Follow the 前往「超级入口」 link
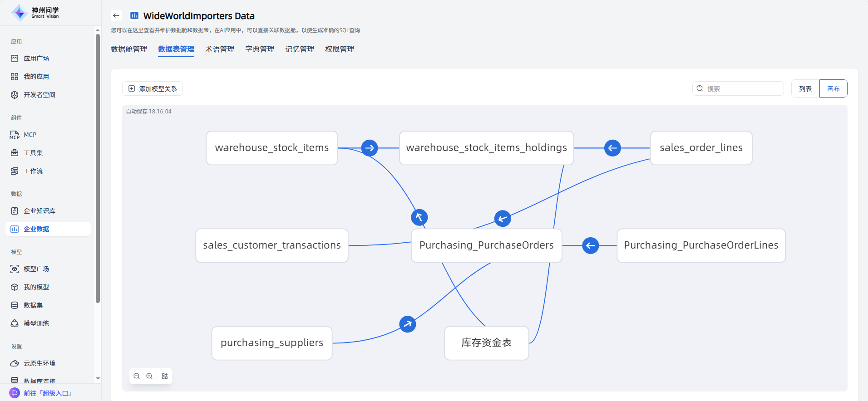Viewport: 868px width, 401px height. (x=47, y=393)
